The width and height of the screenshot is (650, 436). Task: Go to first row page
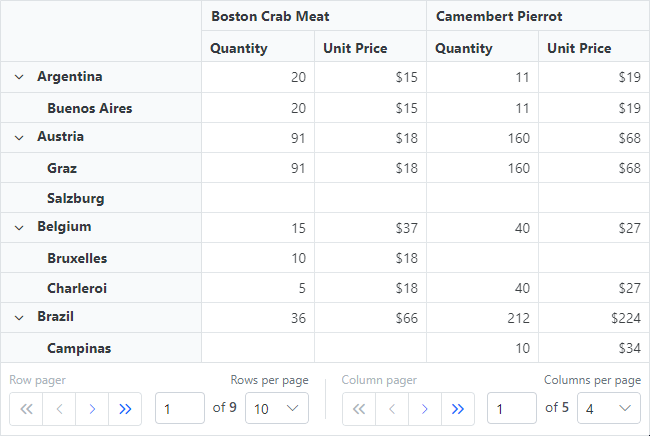pyautogui.click(x=26, y=408)
